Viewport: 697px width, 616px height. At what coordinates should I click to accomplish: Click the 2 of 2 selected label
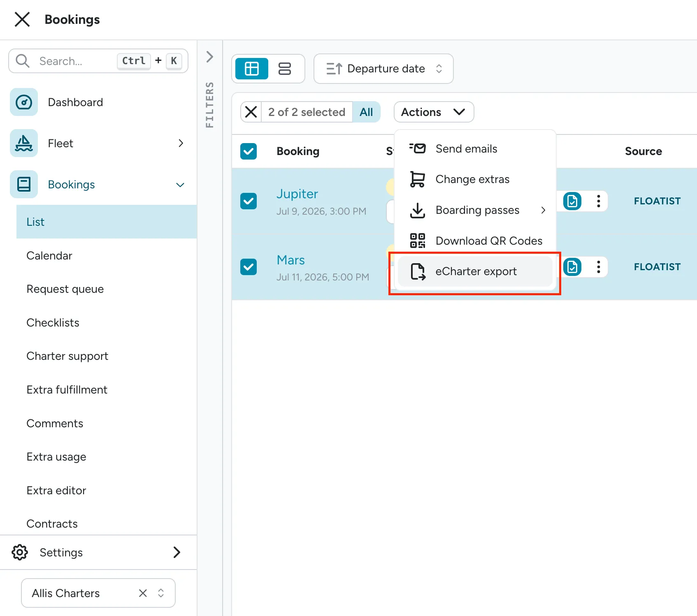click(x=307, y=112)
